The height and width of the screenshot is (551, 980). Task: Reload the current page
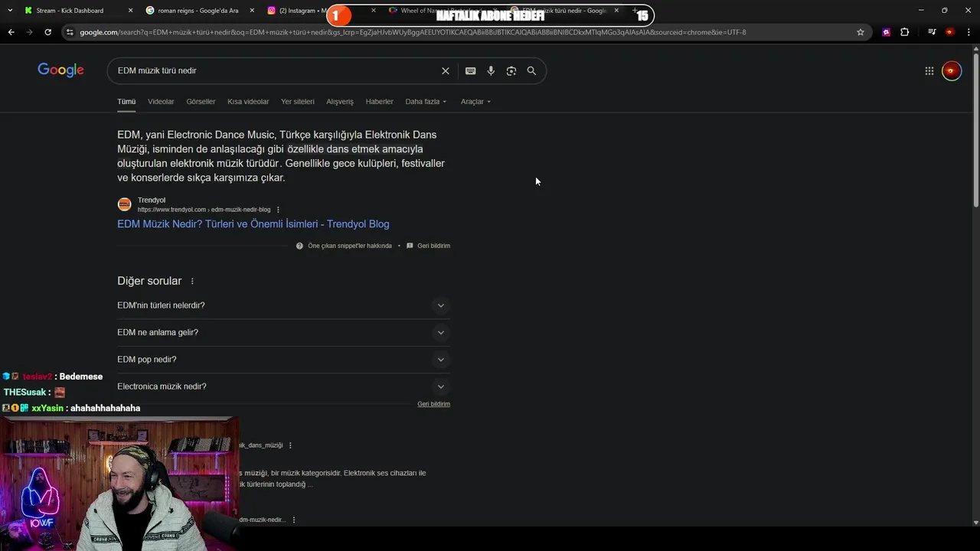tap(47, 32)
